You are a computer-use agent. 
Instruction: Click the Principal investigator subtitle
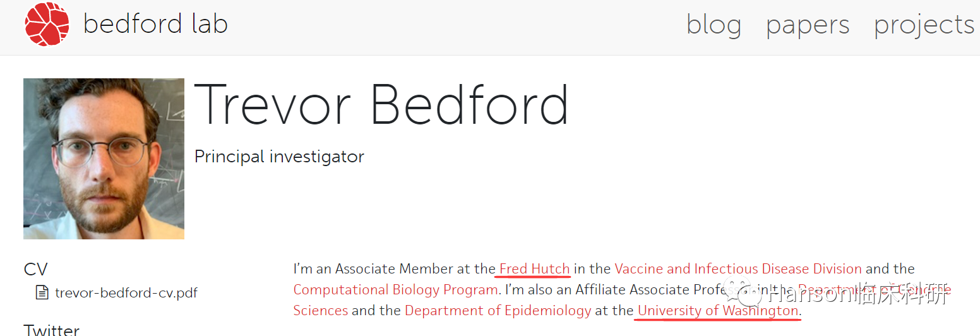tap(279, 157)
